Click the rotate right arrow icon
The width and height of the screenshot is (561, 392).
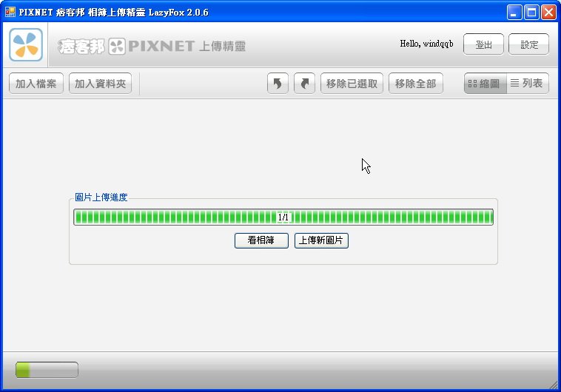point(304,84)
